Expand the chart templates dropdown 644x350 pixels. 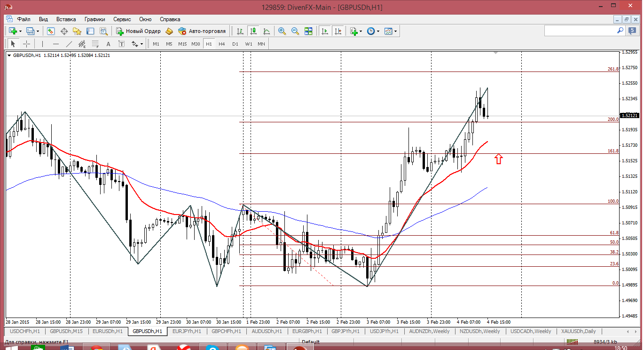pyautogui.click(x=396, y=31)
